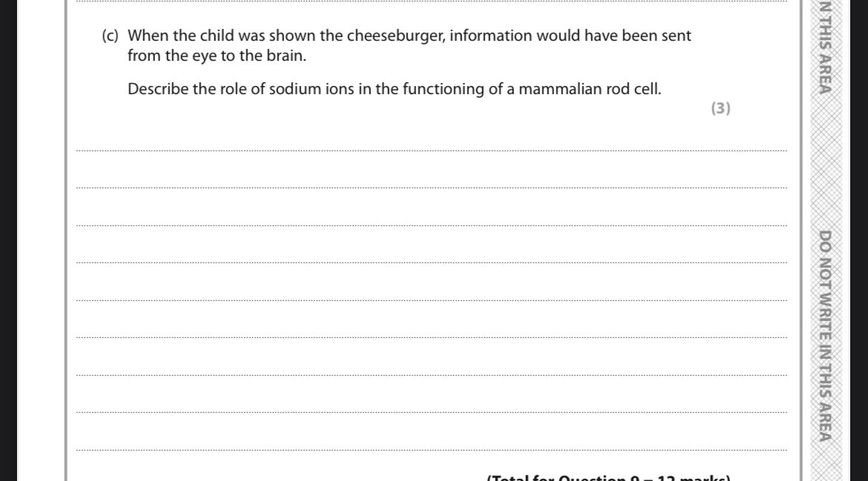This screenshot has width=868, height=481.
Task: Click the words "mammalian rod cell"
Action: pos(588,89)
